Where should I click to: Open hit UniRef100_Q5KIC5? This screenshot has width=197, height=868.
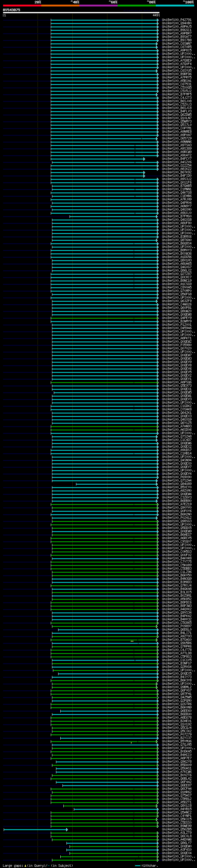click(x=176, y=819)
